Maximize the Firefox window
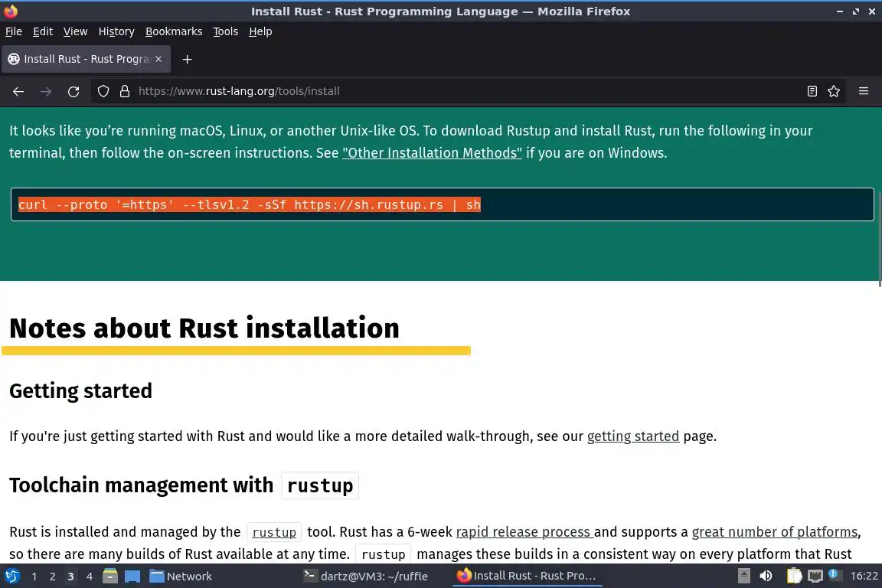The image size is (882, 588). [855, 11]
